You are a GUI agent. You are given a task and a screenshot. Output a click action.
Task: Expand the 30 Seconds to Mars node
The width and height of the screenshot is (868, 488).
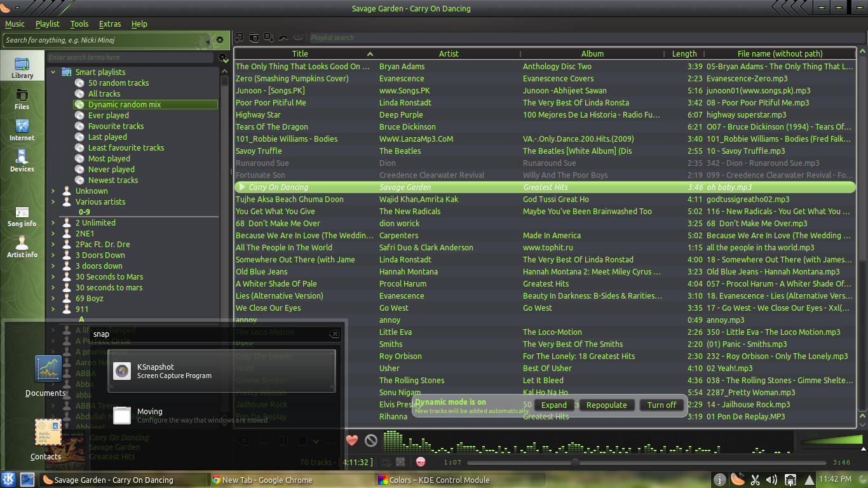click(x=53, y=276)
